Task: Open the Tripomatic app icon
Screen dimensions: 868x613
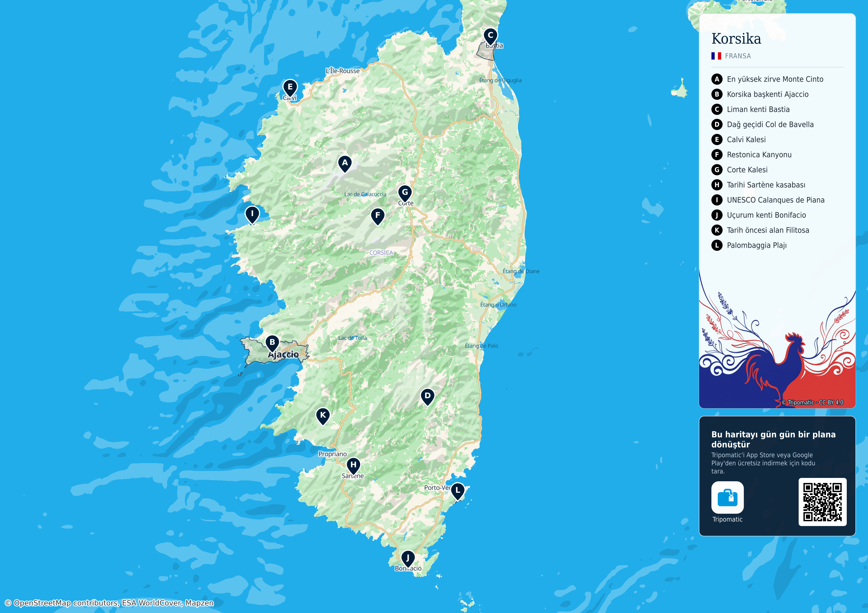Action: tap(727, 497)
